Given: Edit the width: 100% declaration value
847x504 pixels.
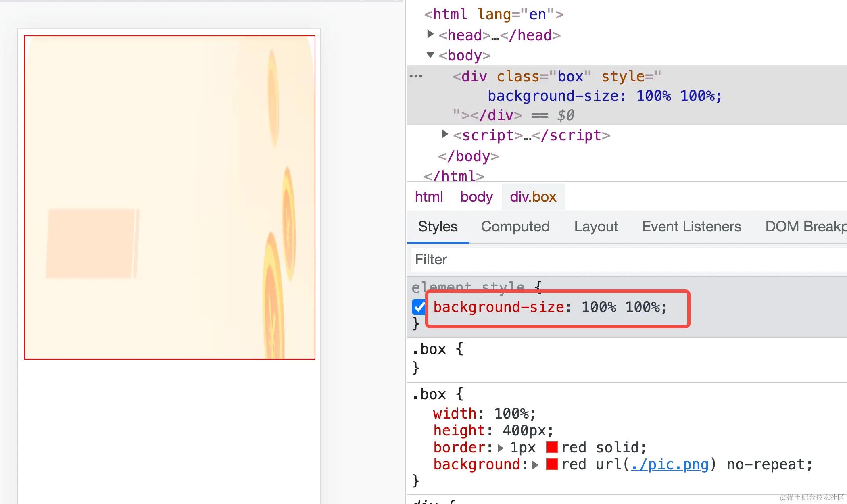Looking at the screenshot, I should [512, 414].
